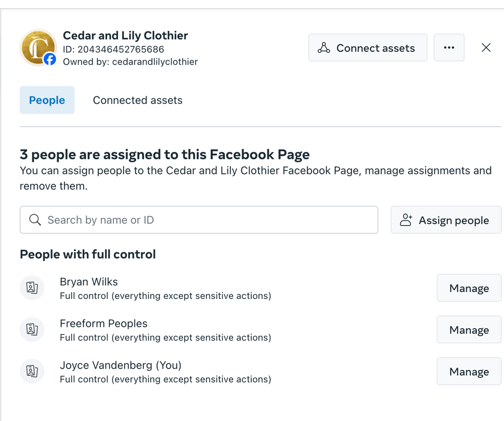Screen dimensions: 504x421
Task: Switch to the People tab
Action: tap(47, 100)
